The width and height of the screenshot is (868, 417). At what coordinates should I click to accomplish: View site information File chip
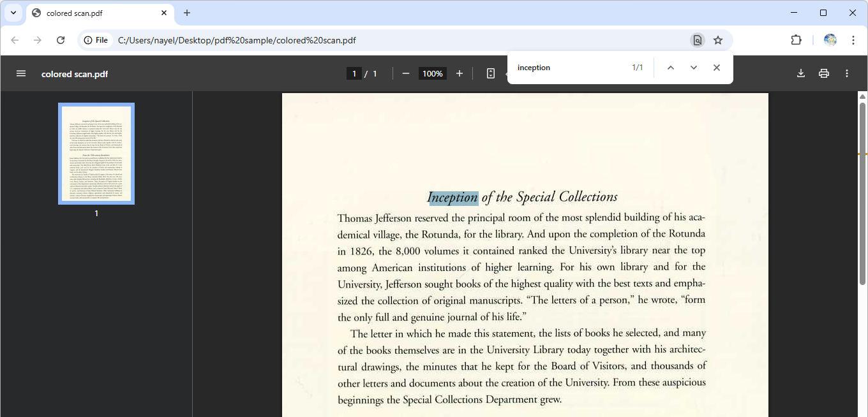[x=96, y=40]
